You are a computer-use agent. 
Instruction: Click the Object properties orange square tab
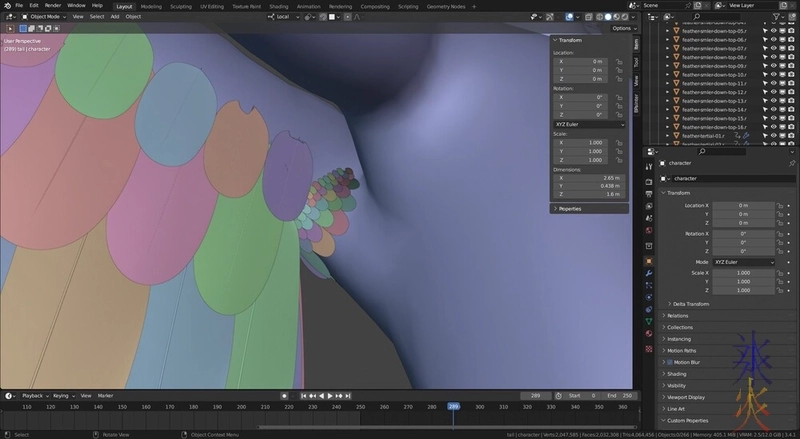coord(649,259)
